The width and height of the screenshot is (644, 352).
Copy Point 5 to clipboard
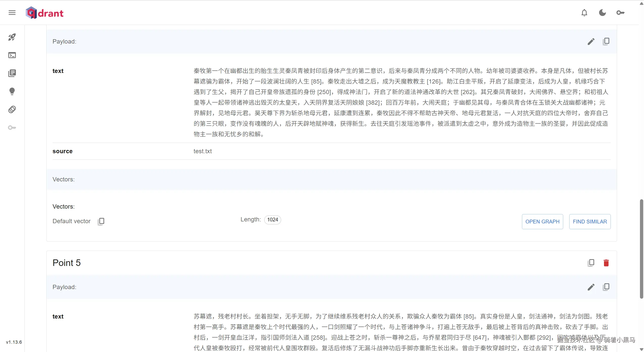tap(591, 263)
